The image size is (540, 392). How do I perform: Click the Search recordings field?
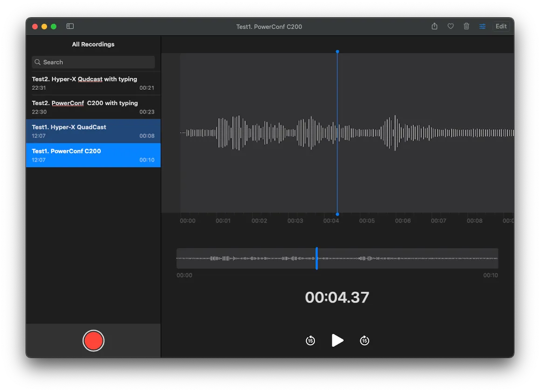pos(93,62)
